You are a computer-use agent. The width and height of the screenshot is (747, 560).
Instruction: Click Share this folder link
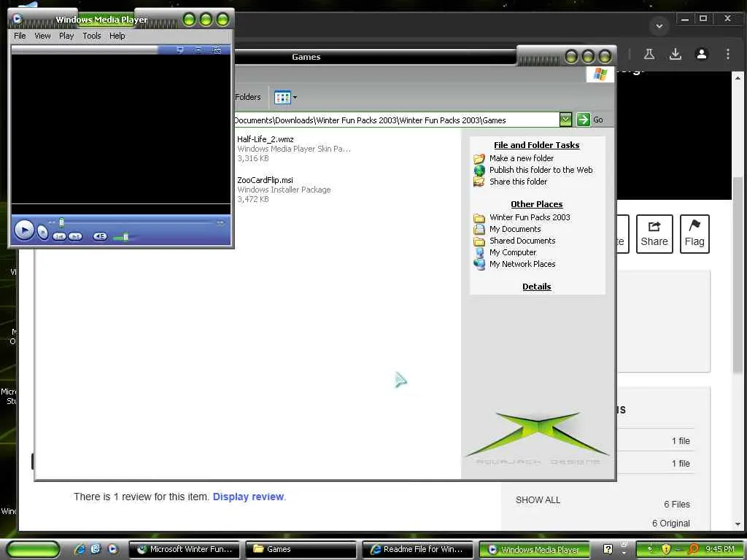click(518, 182)
